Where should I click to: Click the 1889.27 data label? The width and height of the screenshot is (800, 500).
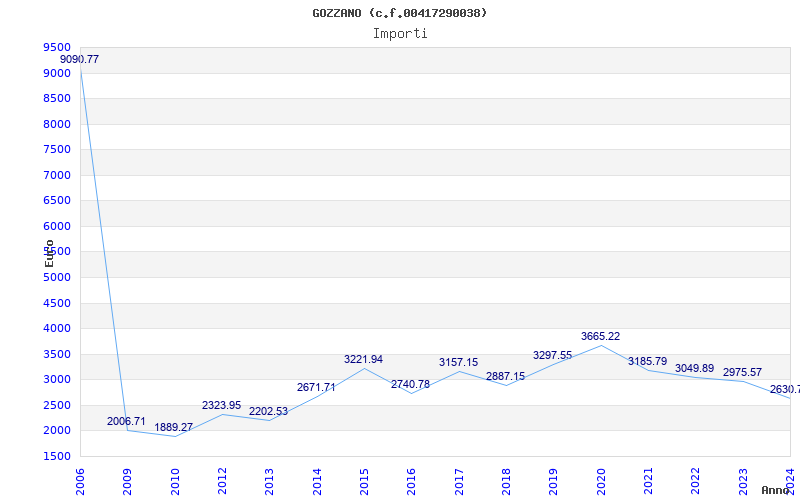point(173,428)
